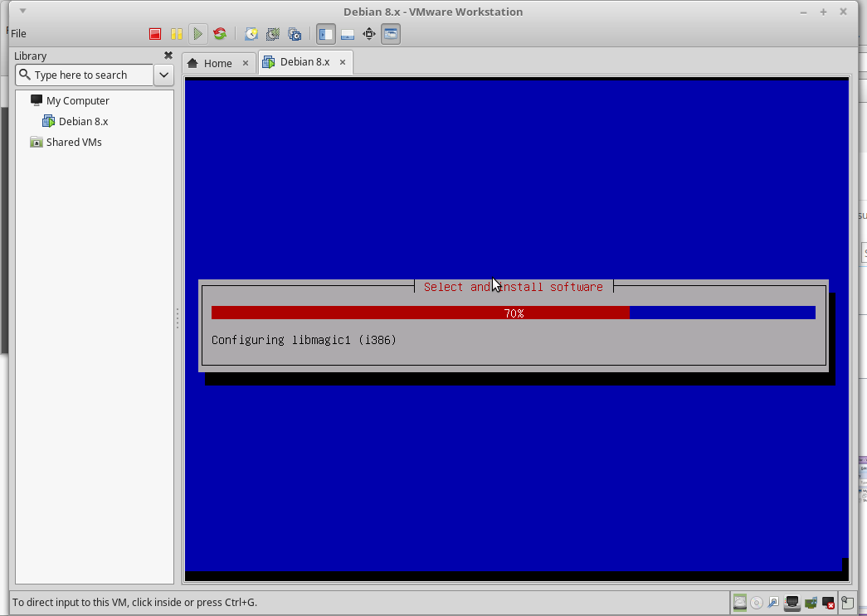
Task: Select Shared VMs in the Library sidebar
Action: click(73, 142)
